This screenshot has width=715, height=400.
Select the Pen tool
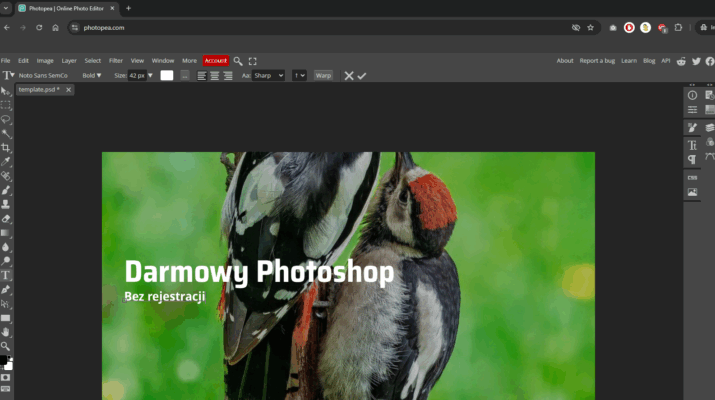[5, 290]
